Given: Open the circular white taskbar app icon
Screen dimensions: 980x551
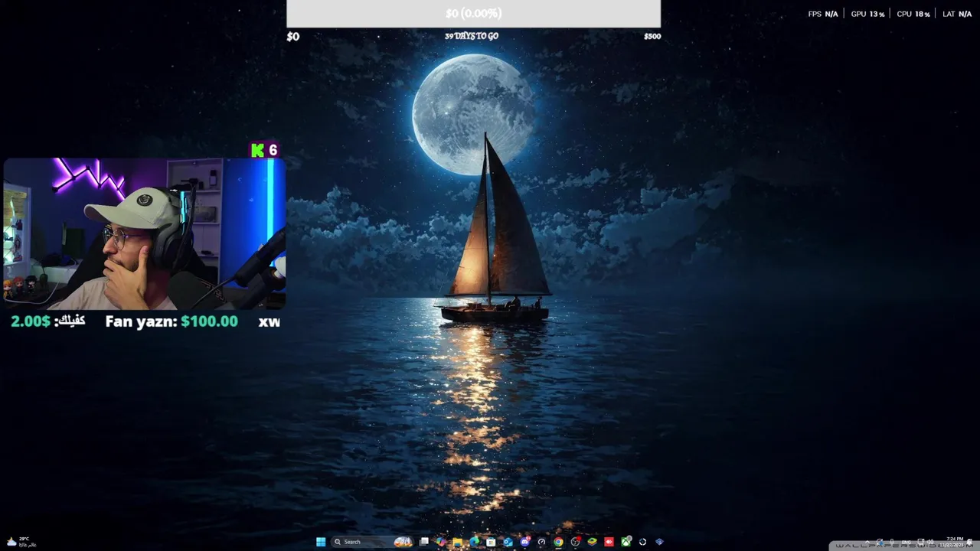Looking at the screenshot, I should click(642, 542).
